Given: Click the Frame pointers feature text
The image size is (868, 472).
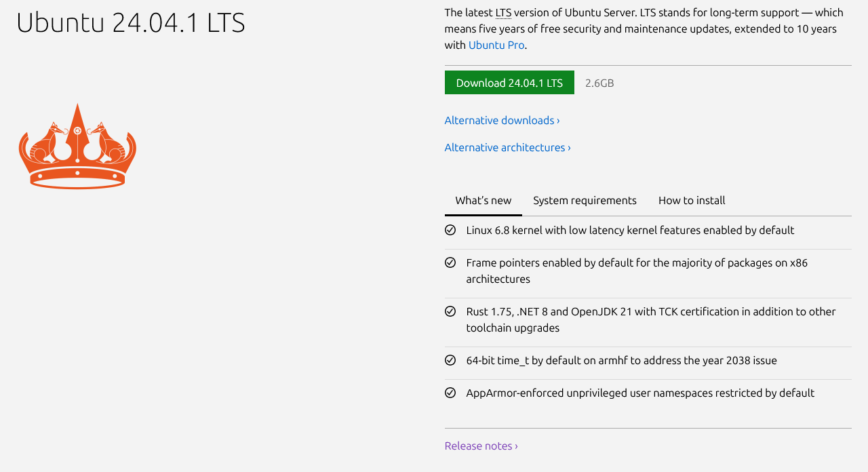Looking at the screenshot, I should [x=637, y=270].
